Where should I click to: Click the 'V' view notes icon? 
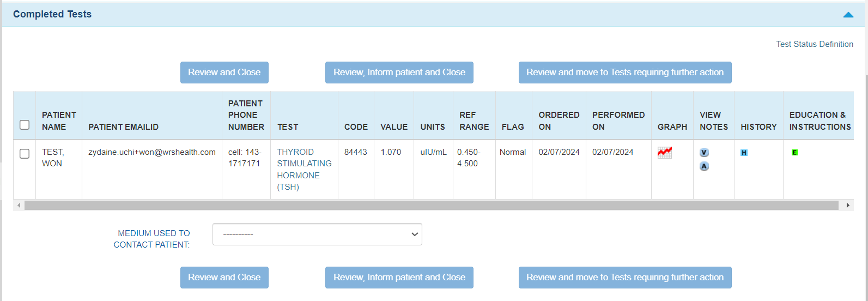pyautogui.click(x=704, y=153)
